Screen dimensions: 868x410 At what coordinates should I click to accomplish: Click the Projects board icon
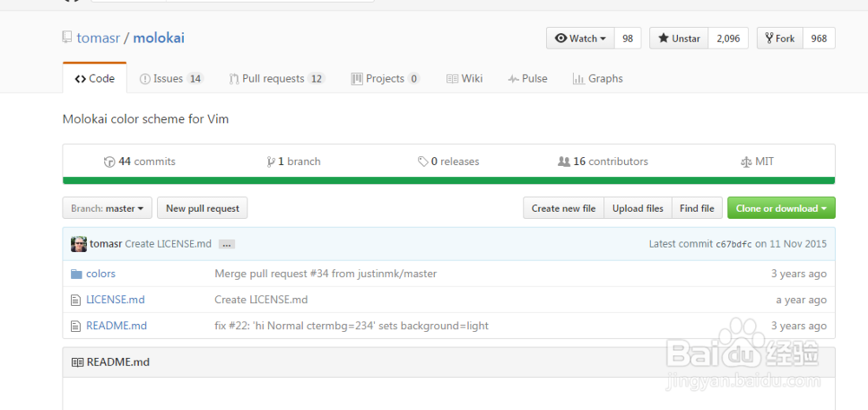(x=357, y=79)
